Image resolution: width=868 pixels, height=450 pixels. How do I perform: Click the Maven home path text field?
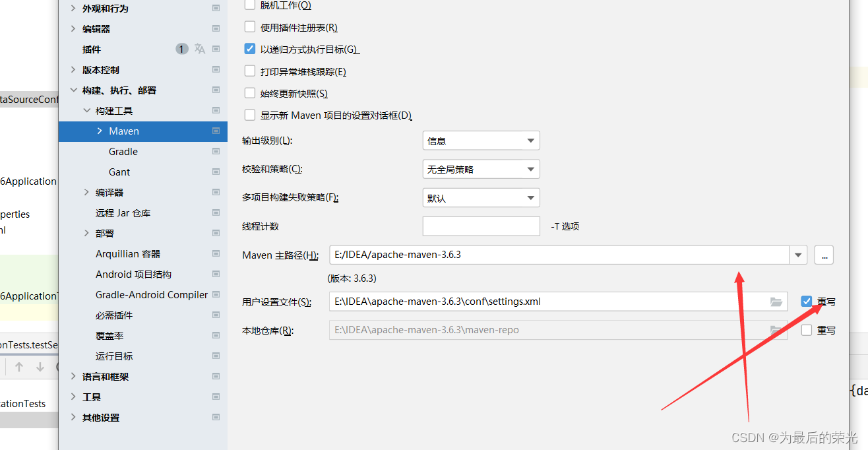(x=559, y=255)
